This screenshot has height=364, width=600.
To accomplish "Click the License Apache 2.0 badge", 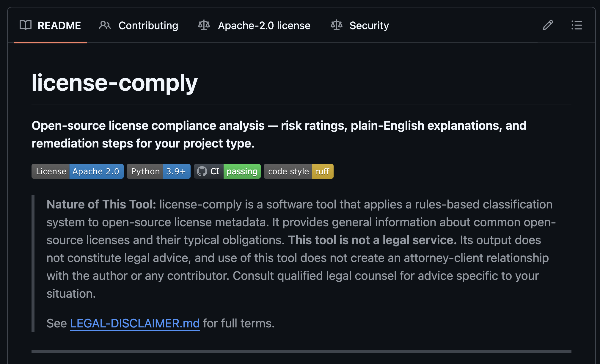I will tap(78, 172).
